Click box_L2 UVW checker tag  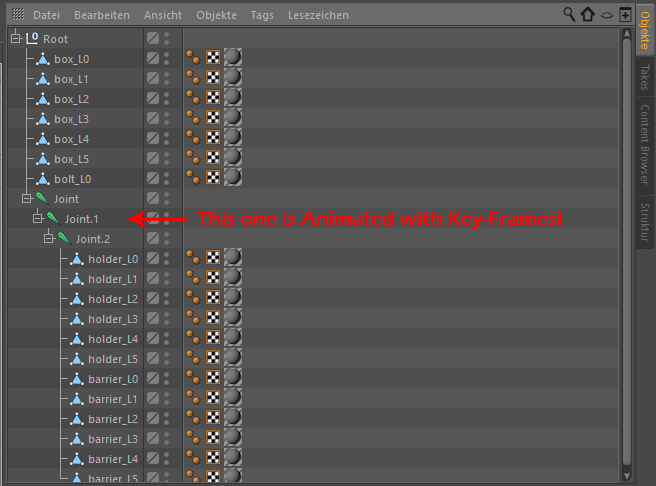pos(213,97)
